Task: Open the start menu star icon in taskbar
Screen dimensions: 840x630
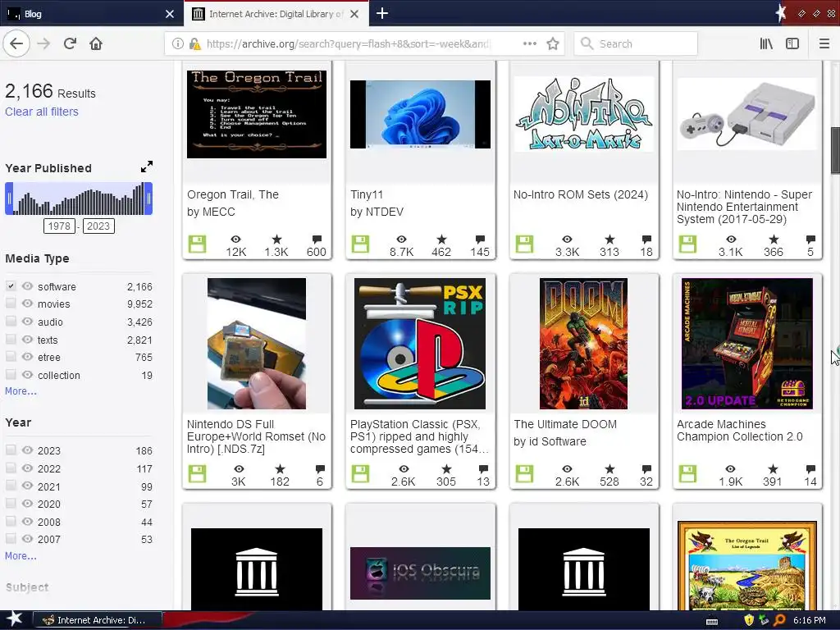Action: pyautogui.click(x=15, y=619)
